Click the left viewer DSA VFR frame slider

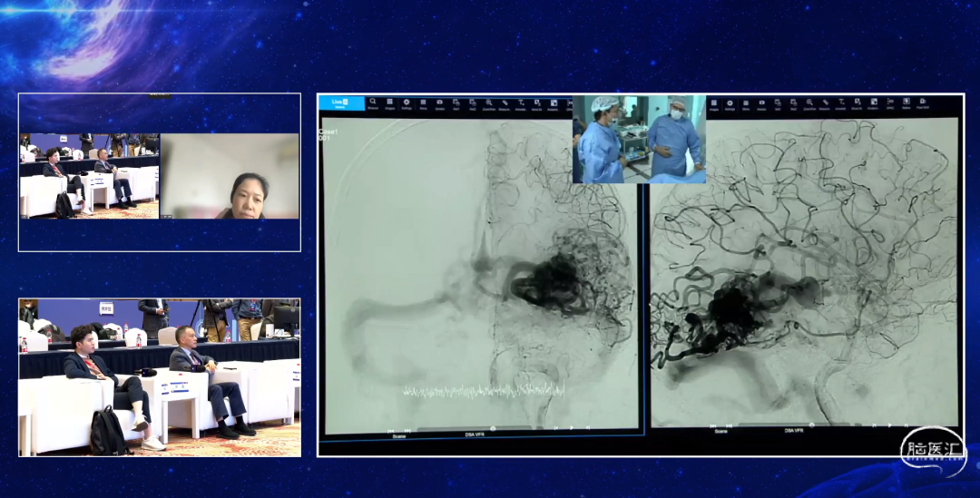tap(475, 429)
